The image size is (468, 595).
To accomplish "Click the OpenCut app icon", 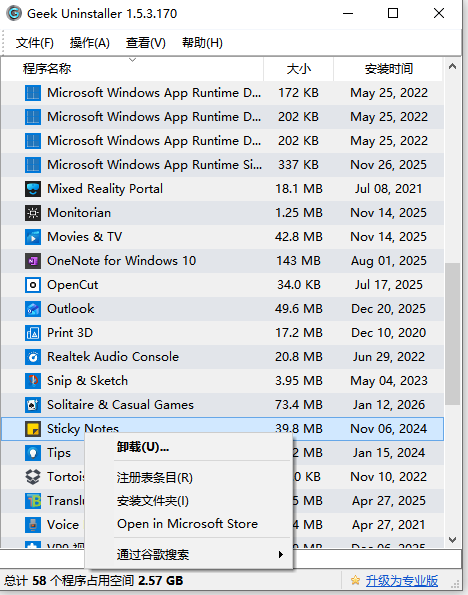I will click(x=33, y=285).
